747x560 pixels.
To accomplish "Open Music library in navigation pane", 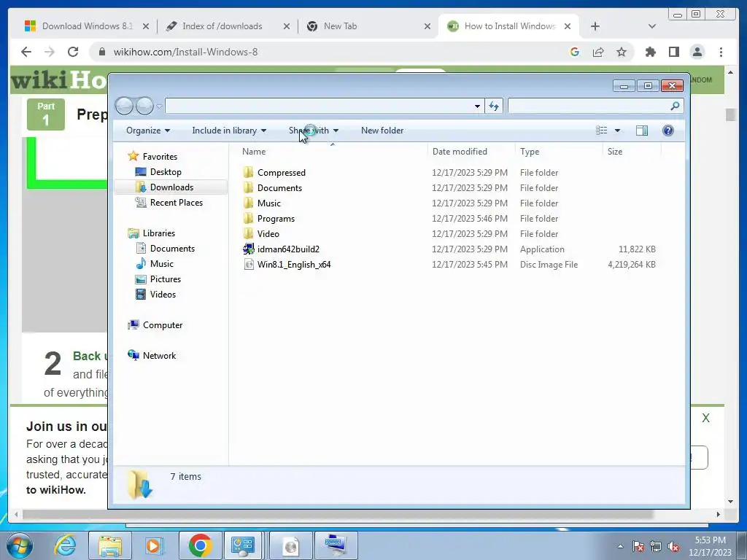I will pos(161,263).
